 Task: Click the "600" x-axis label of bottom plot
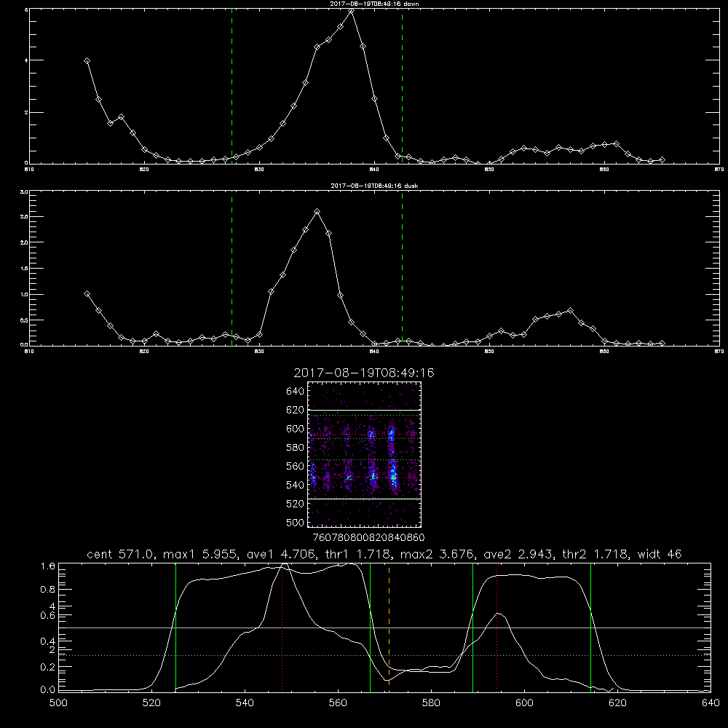tap(524, 703)
